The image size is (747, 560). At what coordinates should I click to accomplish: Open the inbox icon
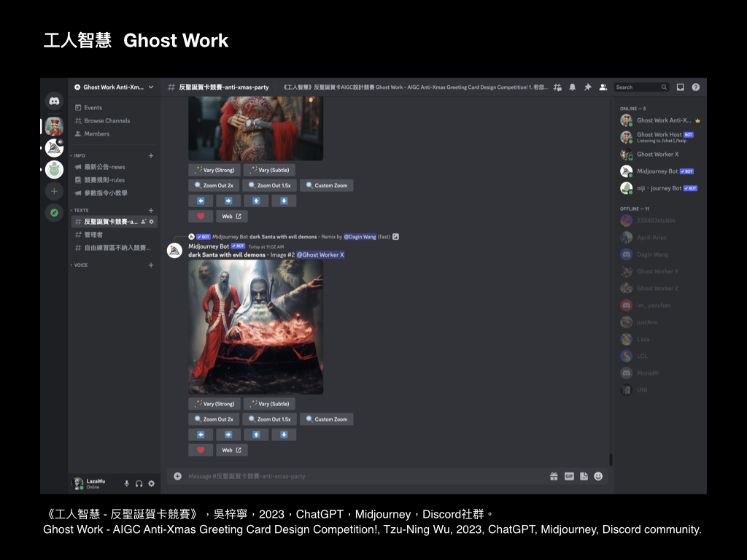point(681,87)
